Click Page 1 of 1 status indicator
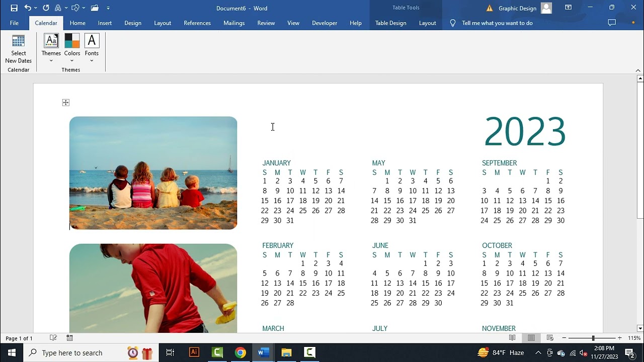The height and width of the screenshot is (362, 644). [x=19, y=338]
